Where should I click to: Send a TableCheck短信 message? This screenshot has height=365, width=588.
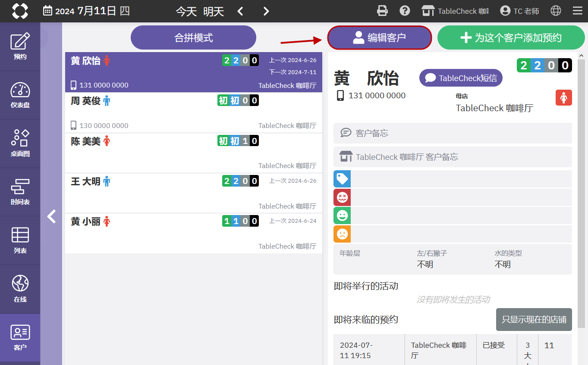[x=461, y=78]
